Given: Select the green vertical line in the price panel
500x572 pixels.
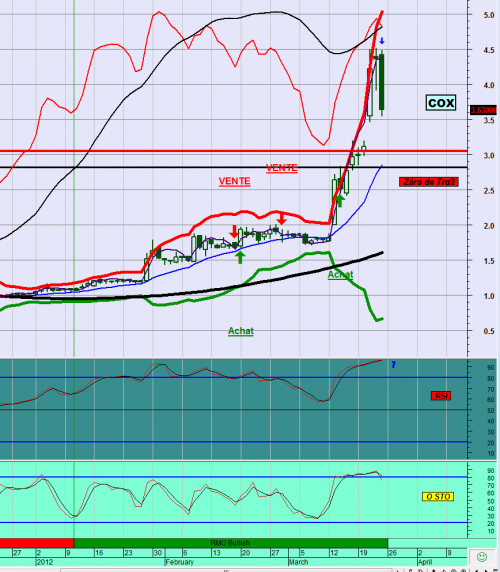Looking at the screenshot, I should [74, 178].
